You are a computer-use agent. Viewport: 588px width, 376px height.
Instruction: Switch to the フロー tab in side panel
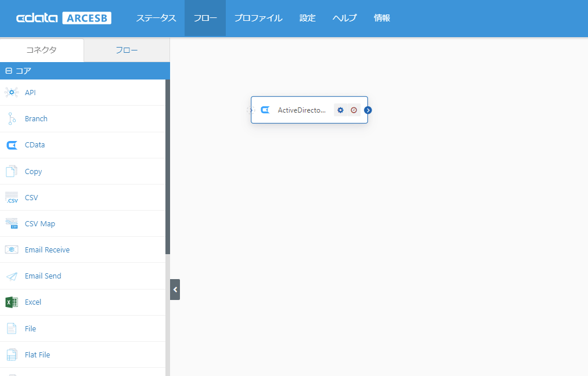[127, 50]
